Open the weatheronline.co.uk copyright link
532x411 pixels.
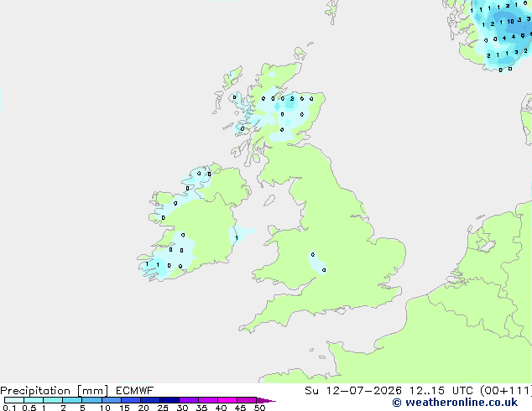click(455, 403)
